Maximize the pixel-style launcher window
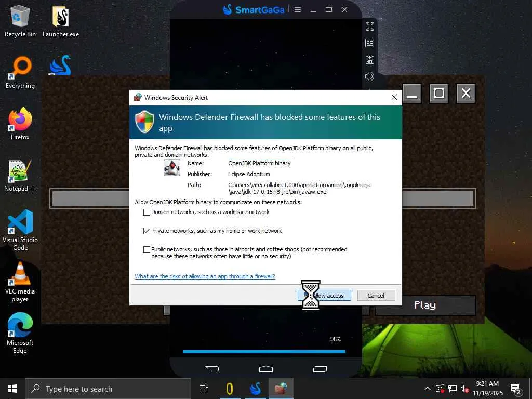Image resolution: width=532 pixels, height=399 pixels. tap(438, 94)
